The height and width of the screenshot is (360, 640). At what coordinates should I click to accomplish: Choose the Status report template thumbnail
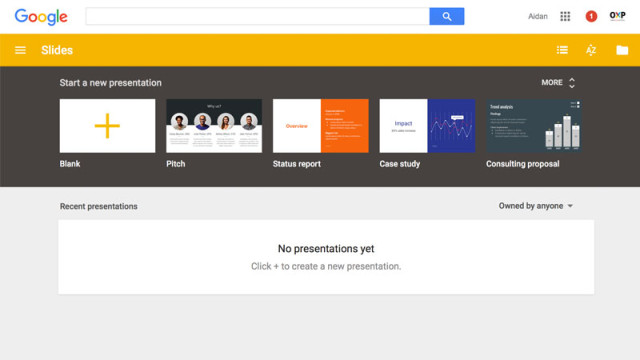pos(320,126)
